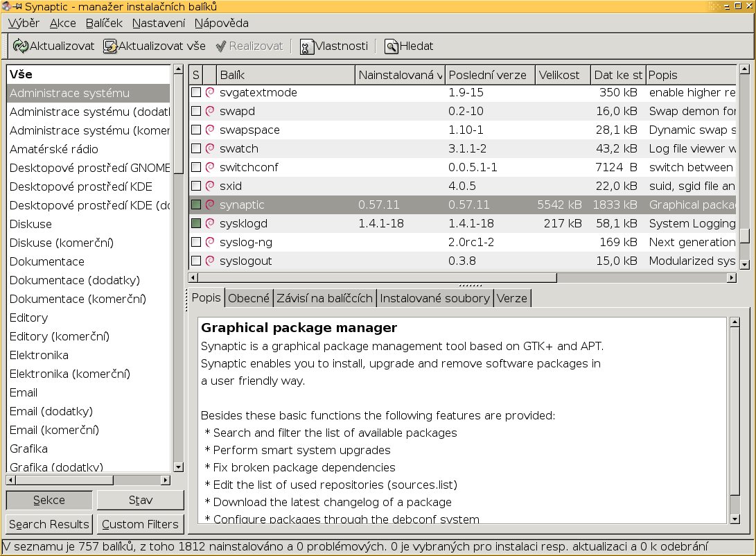Click the Search Results button
Image resolution: width=756 pixels, height=556 pixels.
click(49, 524)
